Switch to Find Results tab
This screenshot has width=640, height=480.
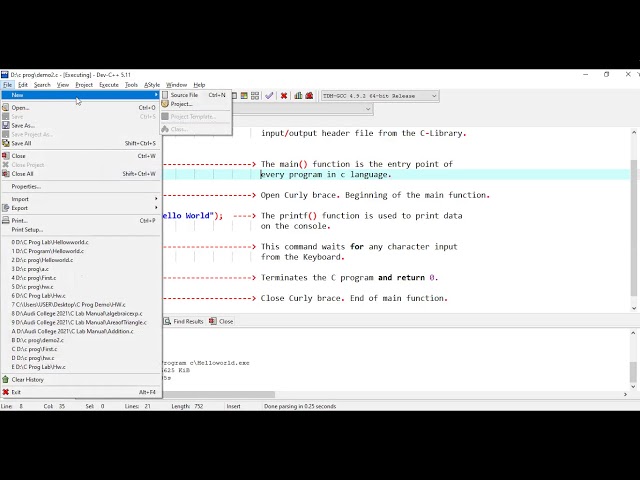pyautogui.click(x=184, y=322)
